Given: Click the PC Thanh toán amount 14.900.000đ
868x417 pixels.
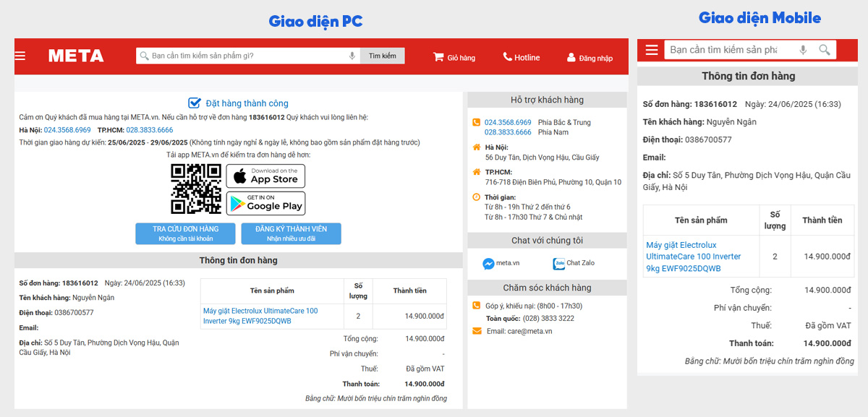Looking at the screenshot, I should (x=425, y=384).
